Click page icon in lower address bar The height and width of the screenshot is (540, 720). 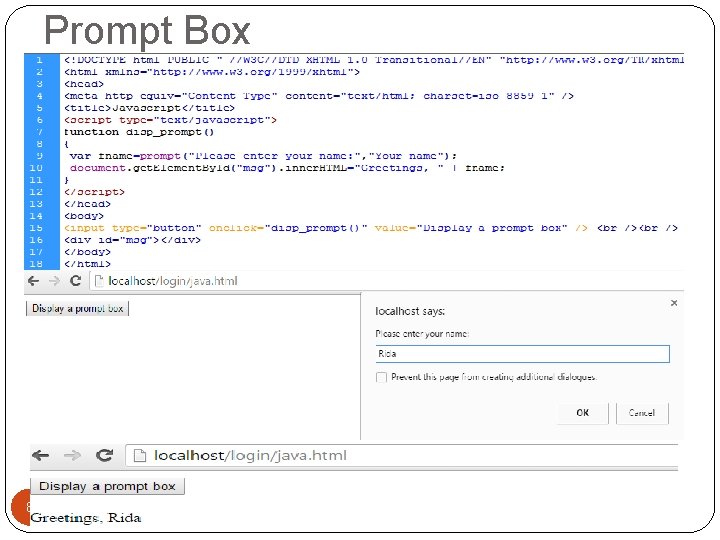click(140, 456)
